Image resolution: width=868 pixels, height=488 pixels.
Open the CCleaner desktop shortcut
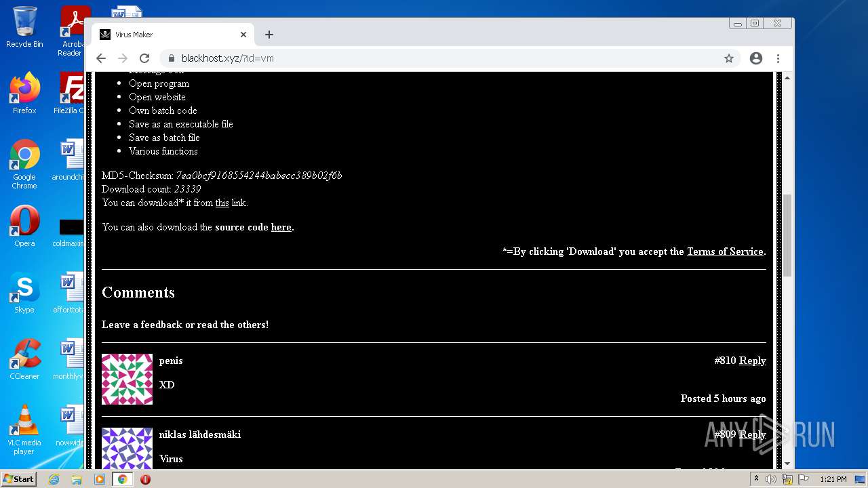point(24,359)
